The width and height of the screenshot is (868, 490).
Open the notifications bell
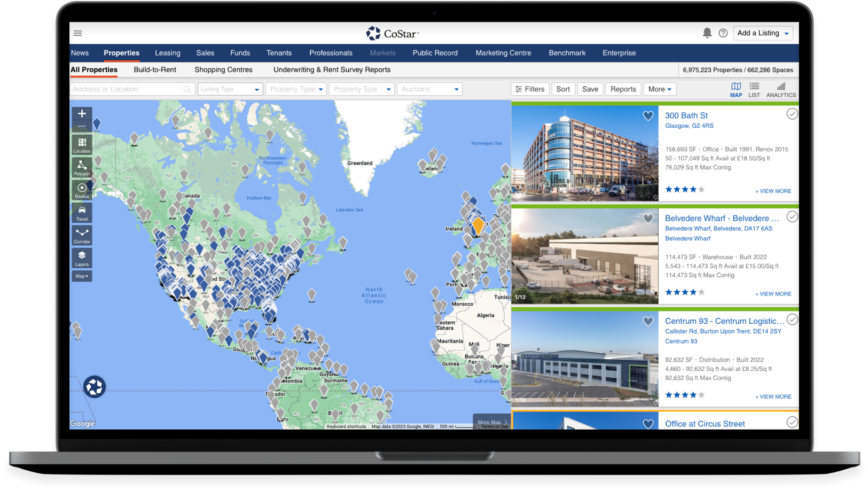tap(707, 33)
